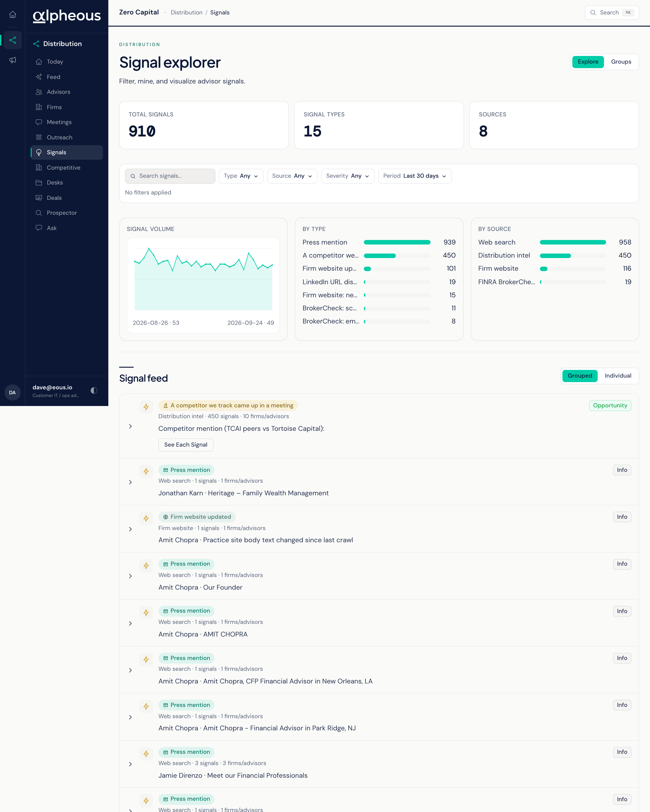650x812 pixels.
Task: Click lightning icon on Our Founder row
Action: 146,565
